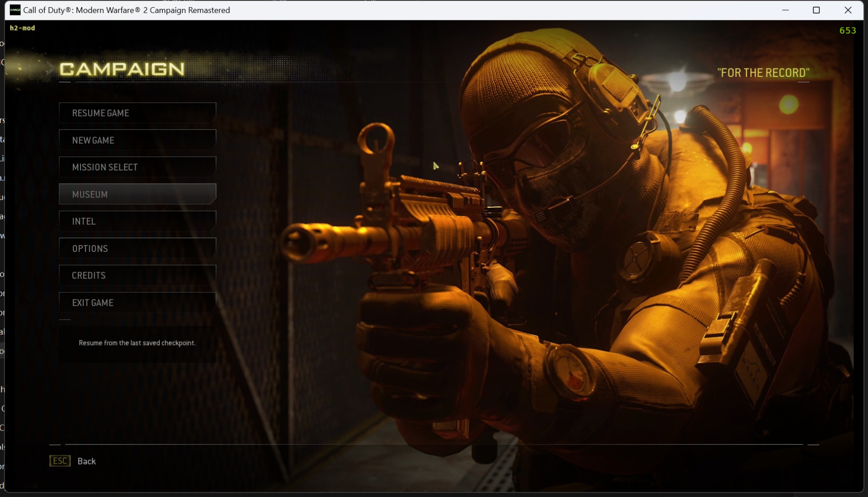
Task: Click the 'Resume from the last saved checkpoint' description
Action: coord(137,343)
